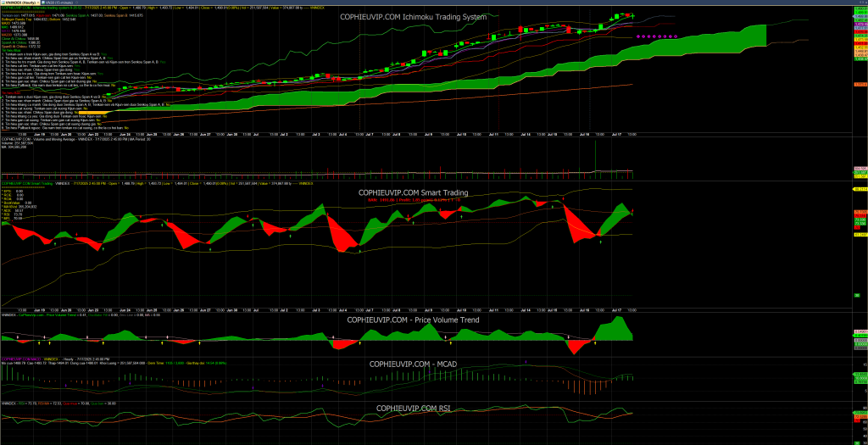Click the Close At Chikou legend entry
This screenshot has height=445, width=868.
pyautogui.click(x=20, y=39)
